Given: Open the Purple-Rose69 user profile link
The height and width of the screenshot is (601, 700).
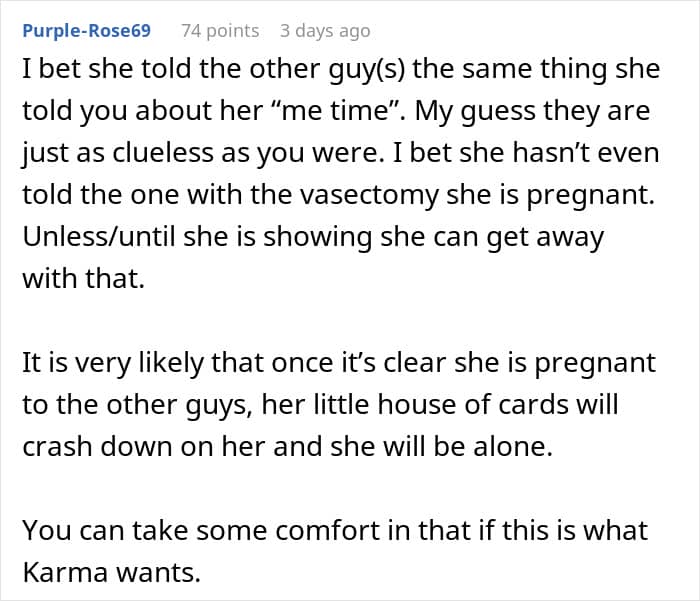Looking at the screenshot, I should click(x=86, y=31).
